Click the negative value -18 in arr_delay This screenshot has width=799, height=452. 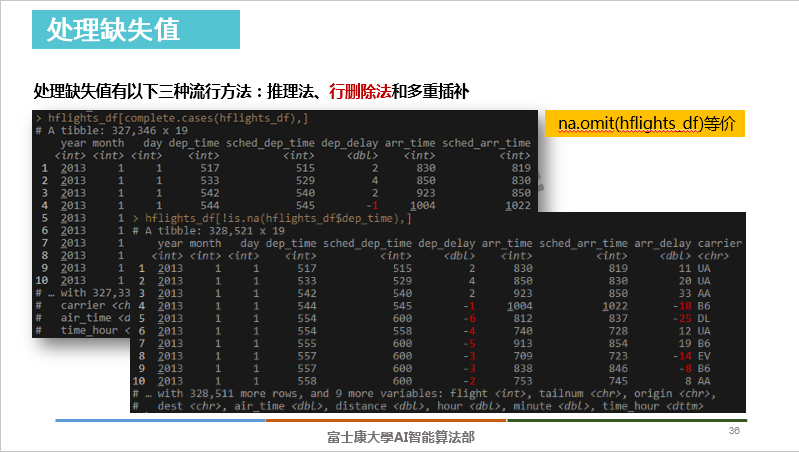(x=682, y=306)
